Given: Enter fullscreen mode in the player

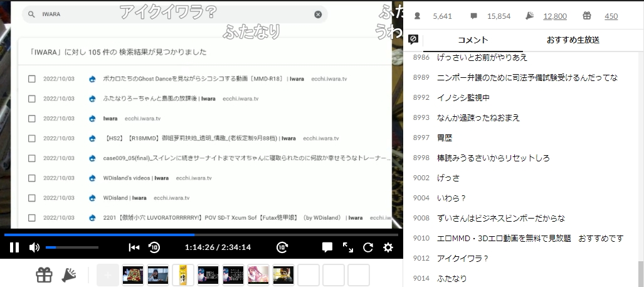Looking at the screenshot, I should coord(347,247).
